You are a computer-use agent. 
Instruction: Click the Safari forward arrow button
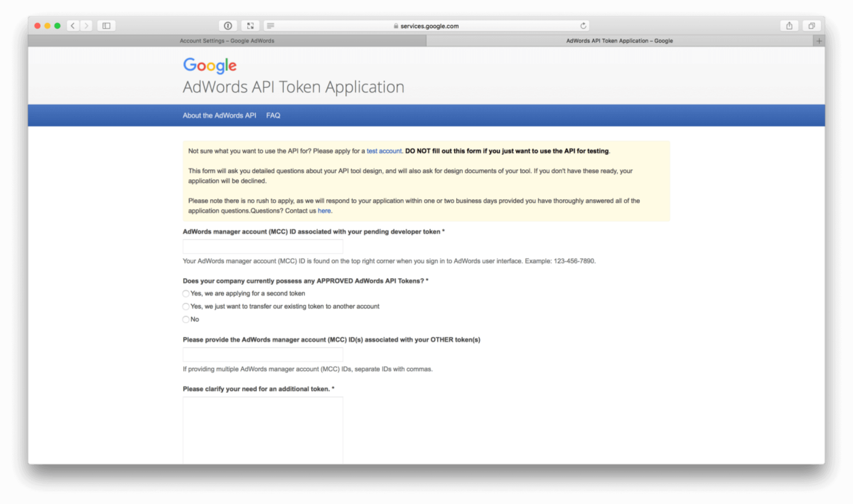pyautogui.click(x=86, y=26)
